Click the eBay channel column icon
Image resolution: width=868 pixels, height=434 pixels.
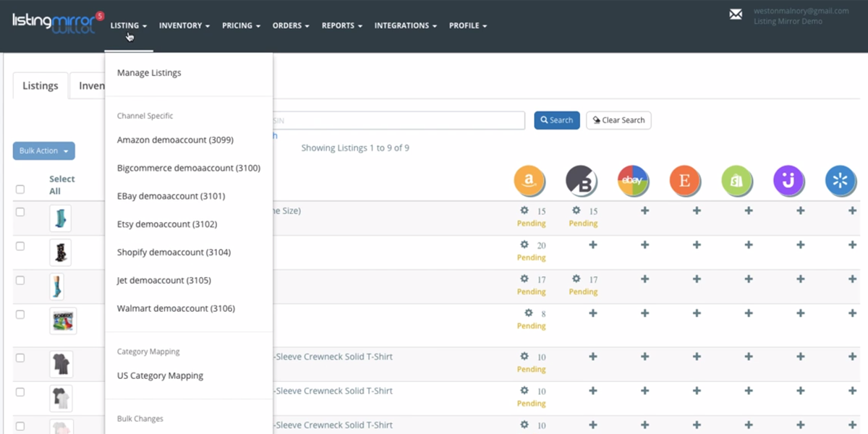pyautogui.click(x=633, y=180)
